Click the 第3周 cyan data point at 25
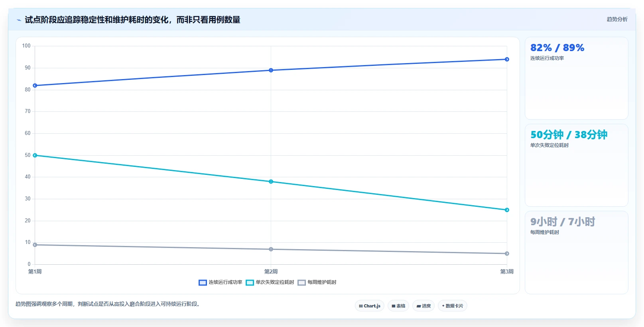 507,210
